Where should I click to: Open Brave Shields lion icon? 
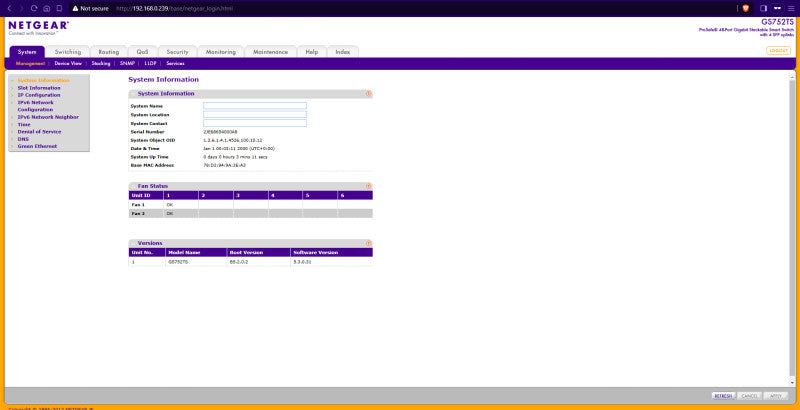tap(745, 8)
